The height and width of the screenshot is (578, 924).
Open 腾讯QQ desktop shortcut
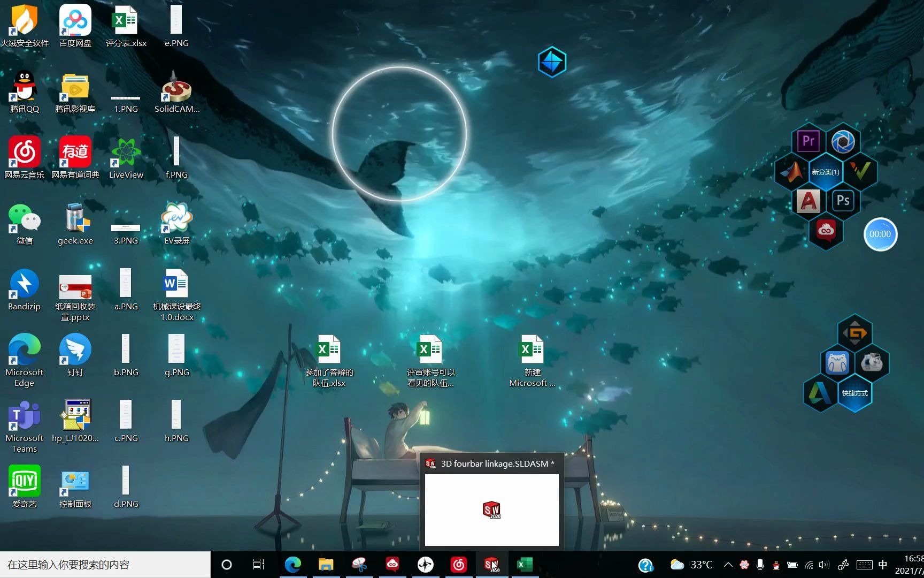pos(24,92)
